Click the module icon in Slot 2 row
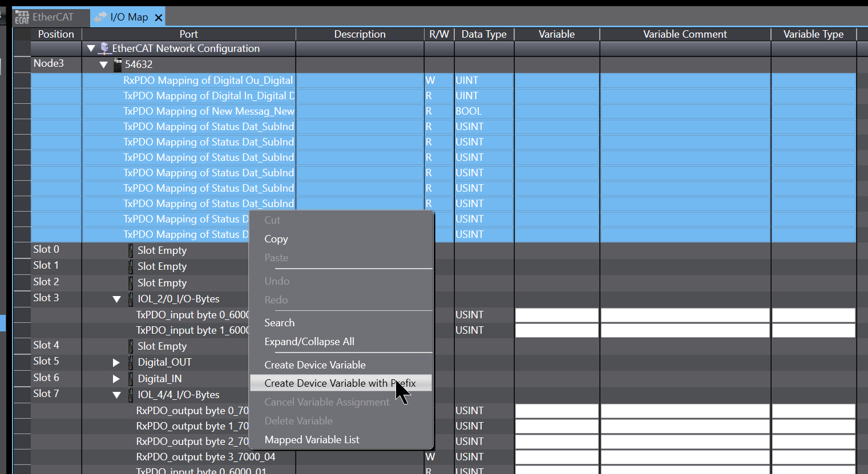This screenshot has width=868, height=474. tap(131, 283)
